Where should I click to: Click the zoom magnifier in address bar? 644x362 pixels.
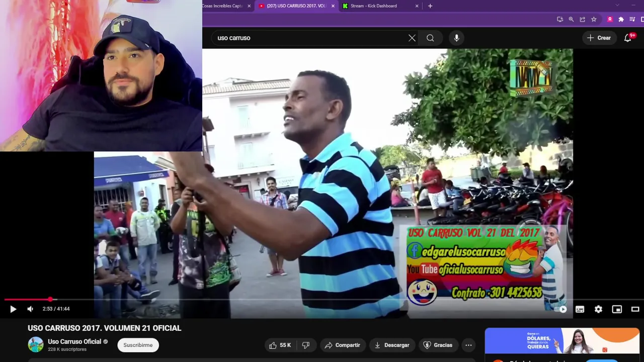pos(571,19)
